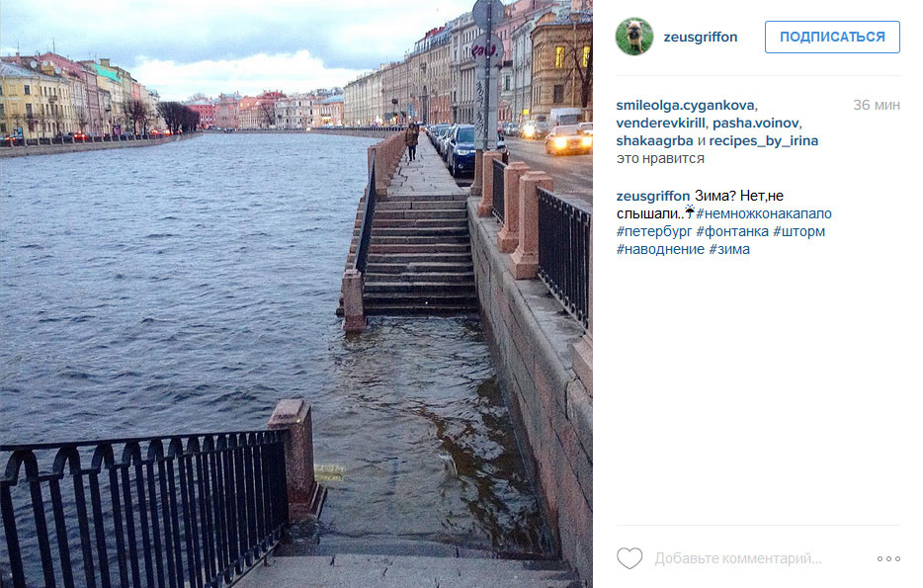Open recipes_by_irina profile link

click(x=764, y=141)
